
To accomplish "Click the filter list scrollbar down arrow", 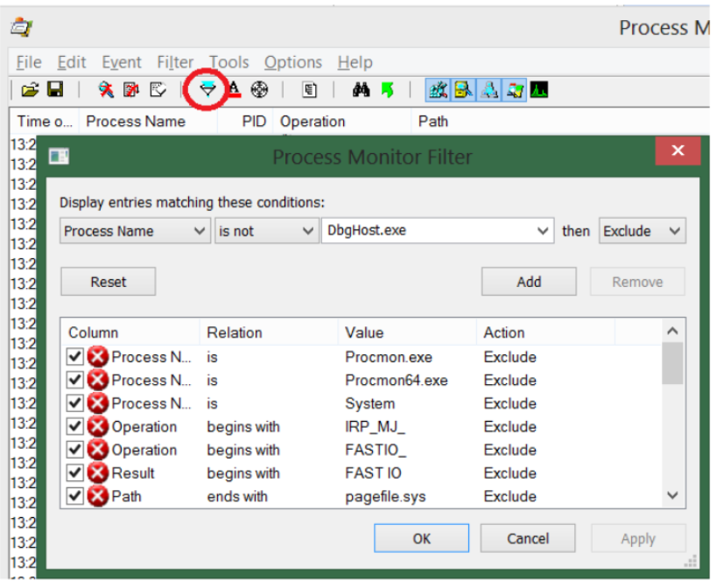I will click(672, 495).
